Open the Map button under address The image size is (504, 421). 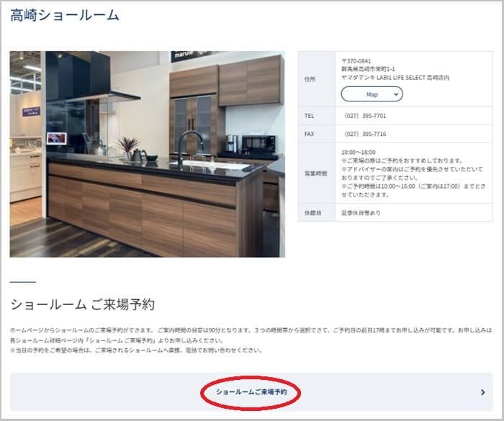coord(372,94)
